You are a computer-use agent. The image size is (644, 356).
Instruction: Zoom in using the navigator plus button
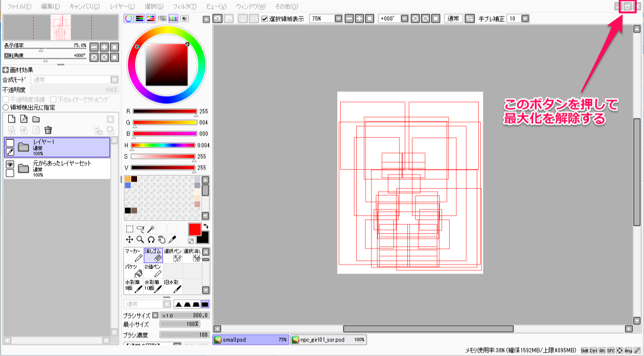pyautogui.click(x=104, y=47)
